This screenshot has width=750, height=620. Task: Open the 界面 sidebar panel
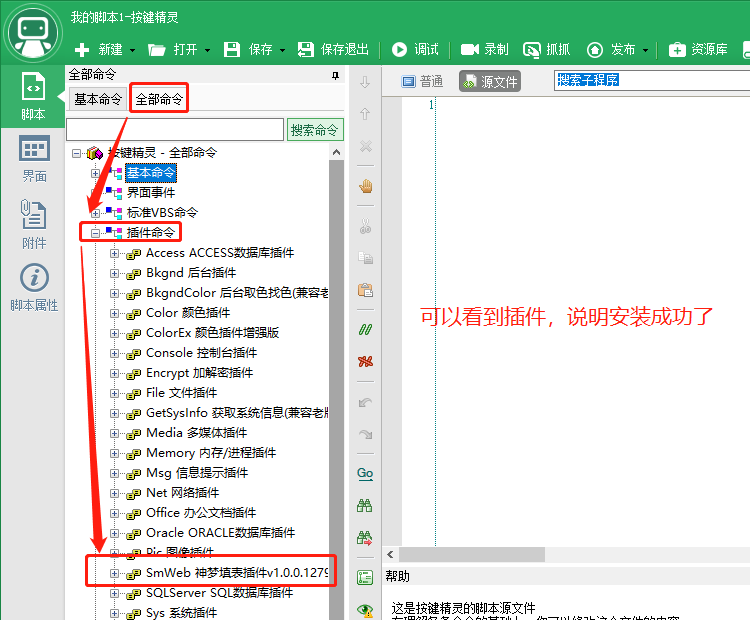pos(34,159)
